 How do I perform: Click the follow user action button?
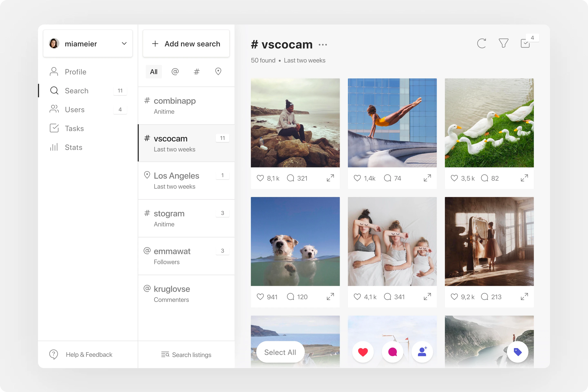click(422, 352)
